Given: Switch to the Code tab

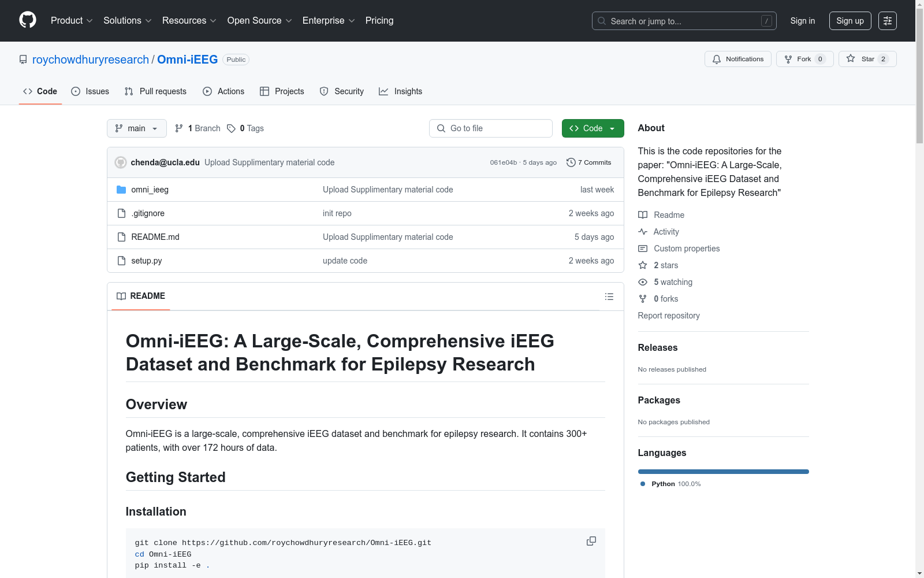Looking at the screenshot, I should 40,91.
